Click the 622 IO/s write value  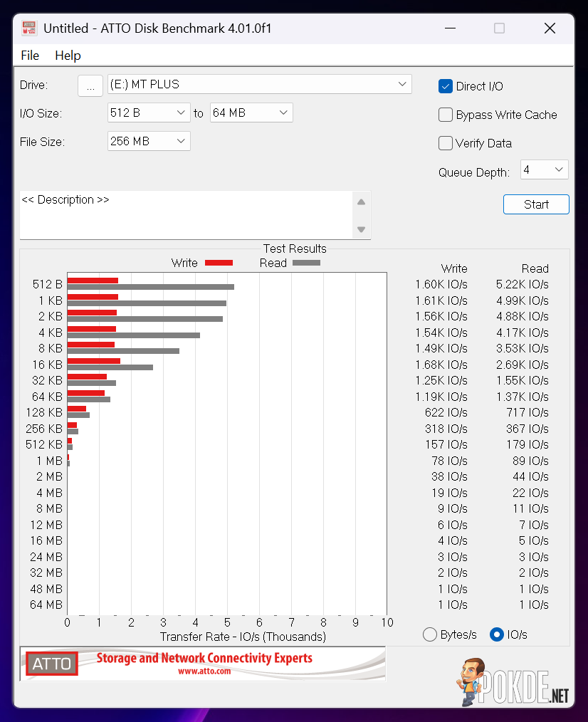pyautogui.click(x=446, y=412)
